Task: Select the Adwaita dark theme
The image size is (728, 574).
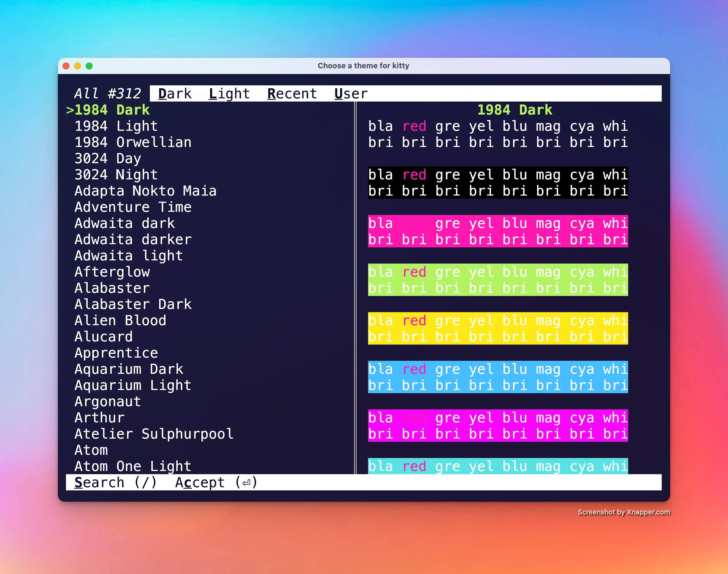Action: 125,223
